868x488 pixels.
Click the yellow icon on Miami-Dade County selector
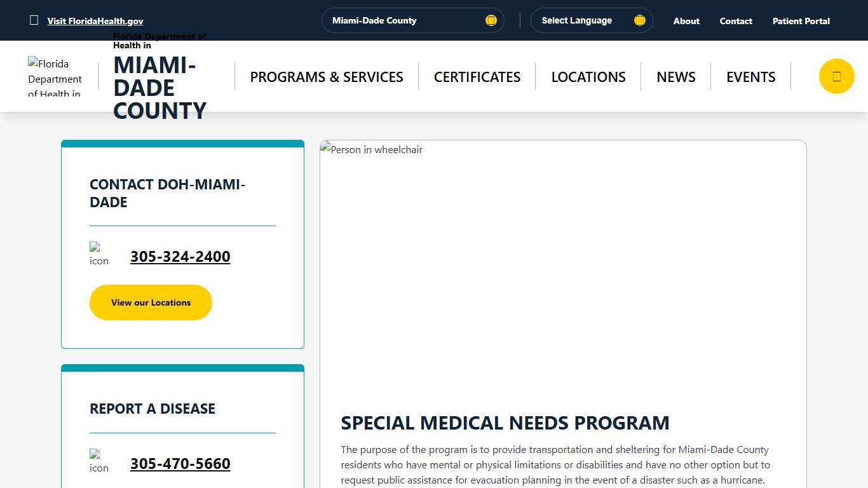tap(491, 20)
